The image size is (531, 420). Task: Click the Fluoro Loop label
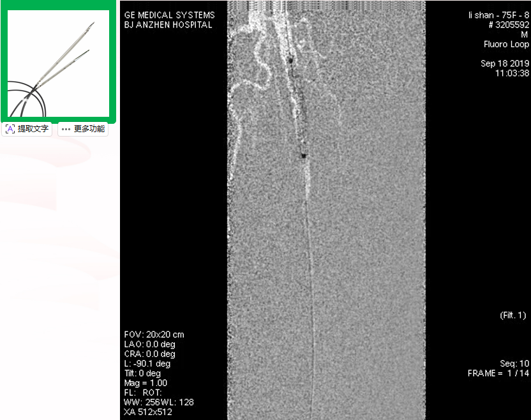(506, 44)
